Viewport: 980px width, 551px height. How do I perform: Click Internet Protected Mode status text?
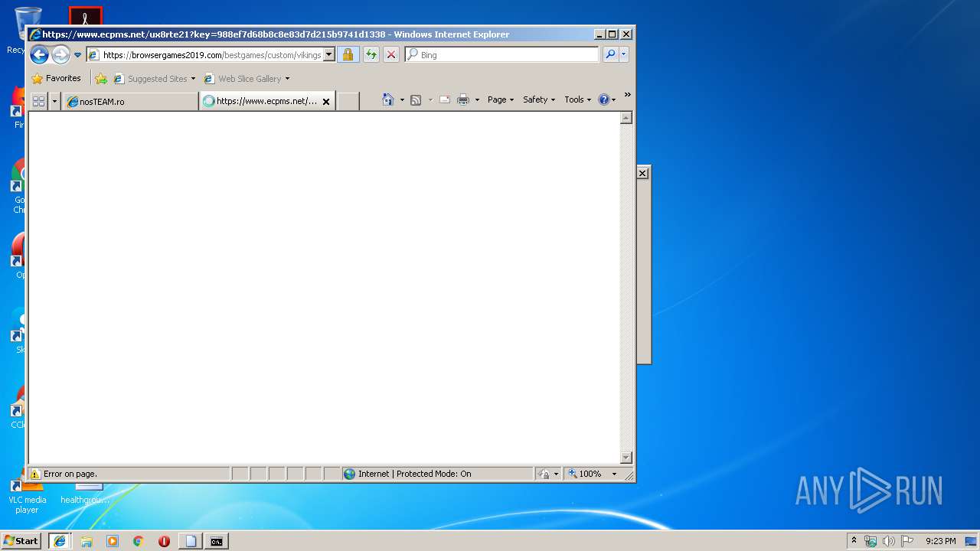click(414, 474)
